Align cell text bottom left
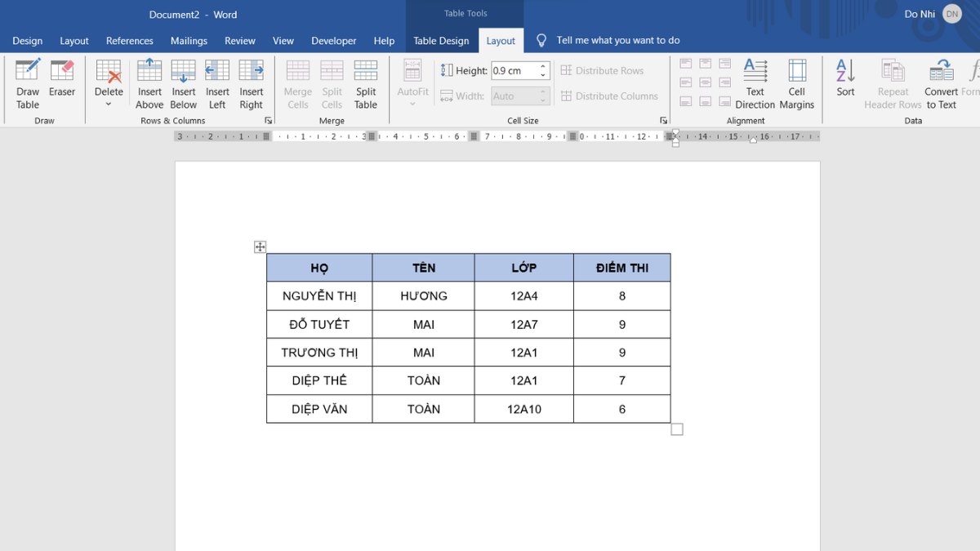980x551 pixels. [x=686, y=101]
